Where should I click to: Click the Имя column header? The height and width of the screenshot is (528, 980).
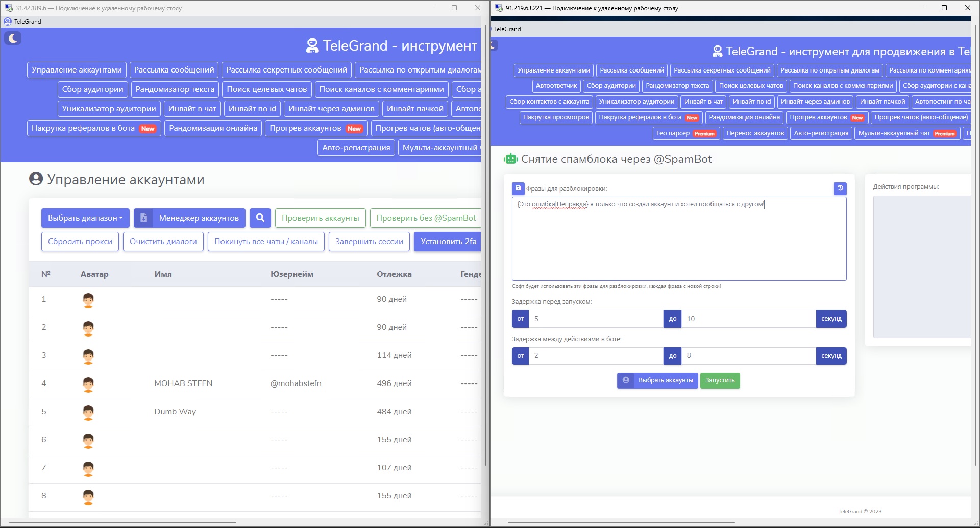163,274
